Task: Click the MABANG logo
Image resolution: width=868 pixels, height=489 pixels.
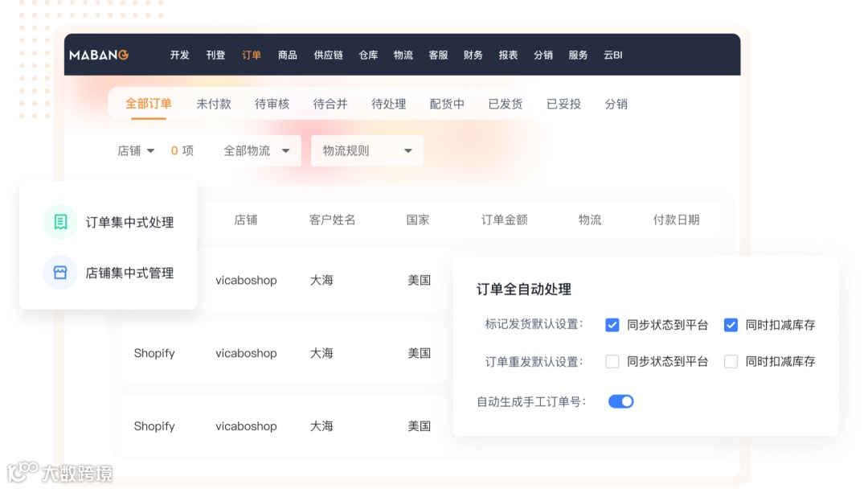Action: coord(99,55)
